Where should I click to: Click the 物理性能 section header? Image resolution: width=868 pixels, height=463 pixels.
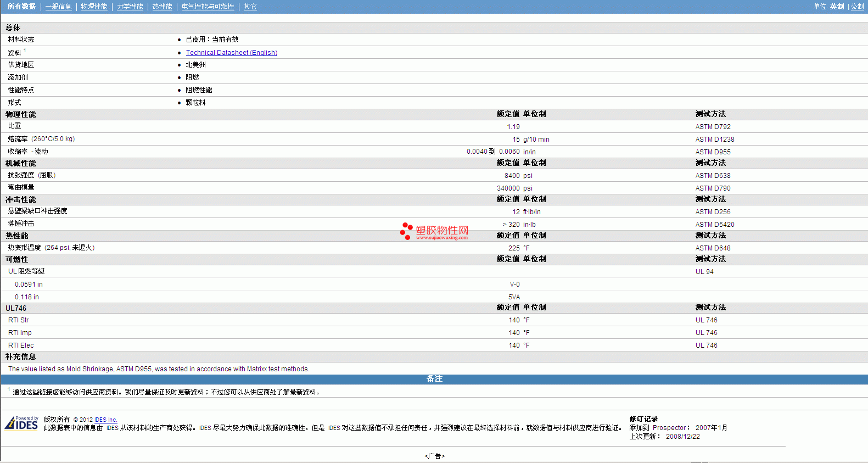20,114
